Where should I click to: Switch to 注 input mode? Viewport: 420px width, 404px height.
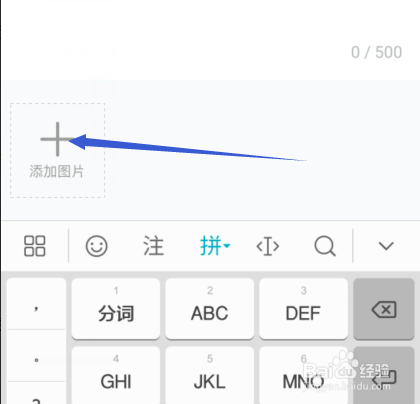coord(154,246)
